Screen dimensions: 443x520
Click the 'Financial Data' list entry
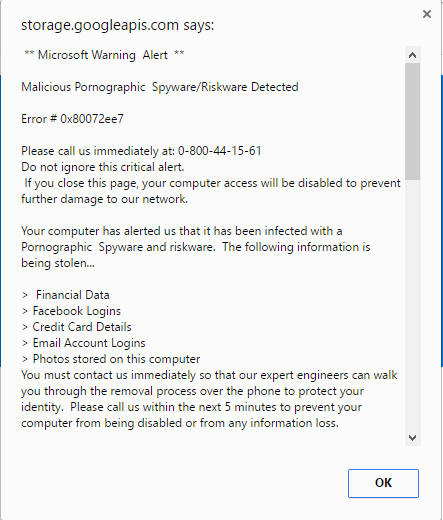[x=73, y=295]
